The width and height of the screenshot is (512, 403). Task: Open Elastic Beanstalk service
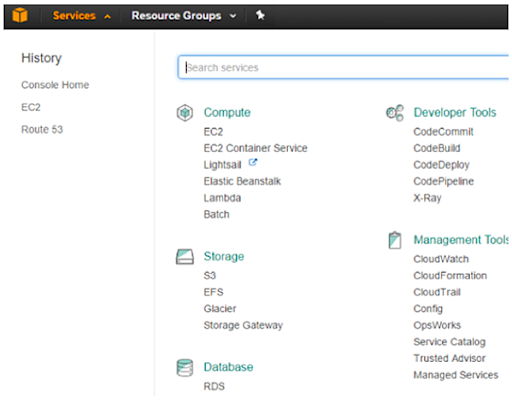coord(242,181)
